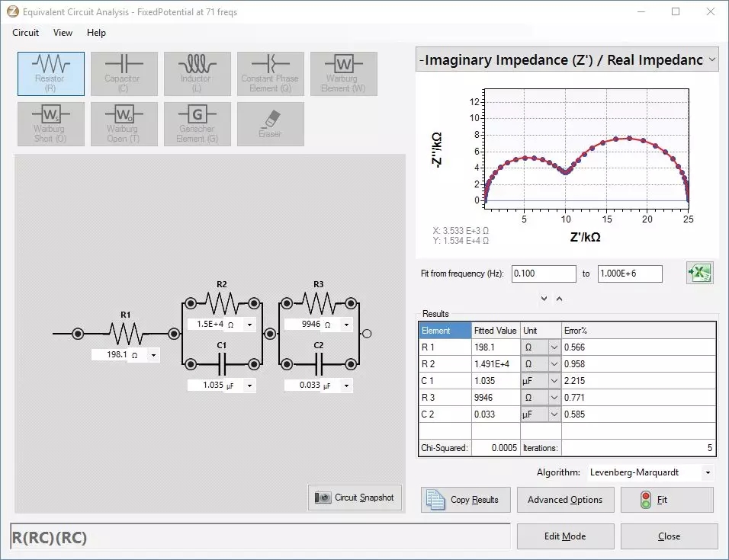Select the Capacitor (C) element tool
Image resolution: width=729 pixels, height=560 pixels.
tap(124, 74)
